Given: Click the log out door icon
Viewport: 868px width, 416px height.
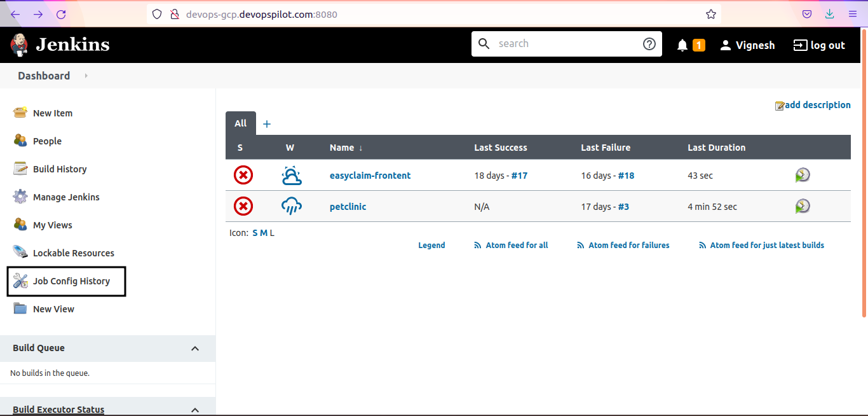Looking at the screenshot, I should pyautogui.click(x=800, y=45).
